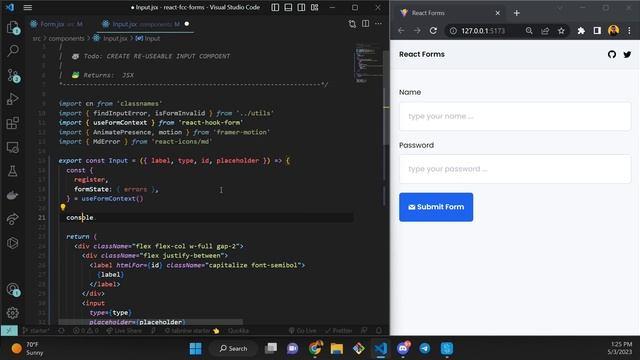
Task: Open the editor More Actions menu
Action: pyautogui.click(x=378, y=24)
